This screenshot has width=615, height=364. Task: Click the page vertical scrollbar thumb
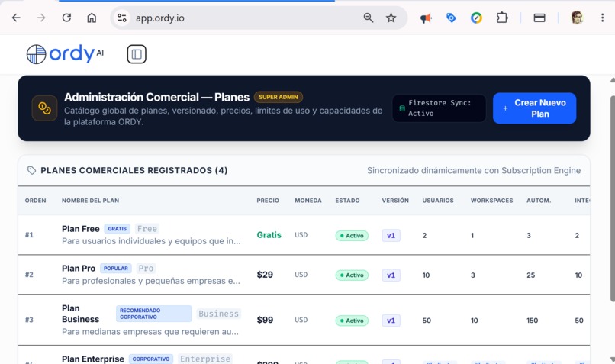(x=612, y=198)
